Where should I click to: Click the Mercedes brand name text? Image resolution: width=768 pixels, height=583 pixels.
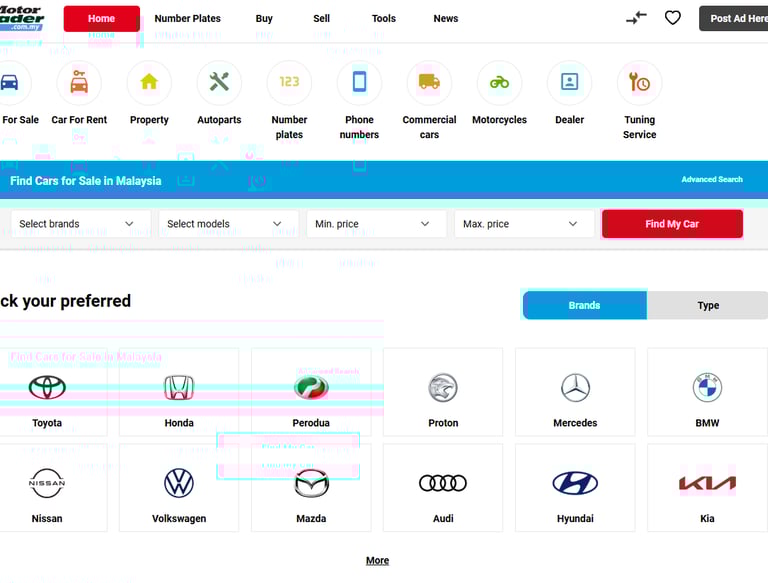(575, 423)
